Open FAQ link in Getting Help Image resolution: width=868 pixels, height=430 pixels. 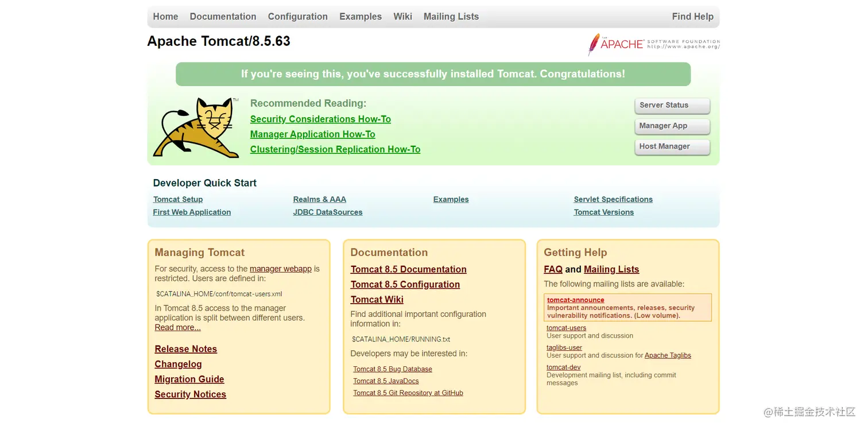point(553,269)
